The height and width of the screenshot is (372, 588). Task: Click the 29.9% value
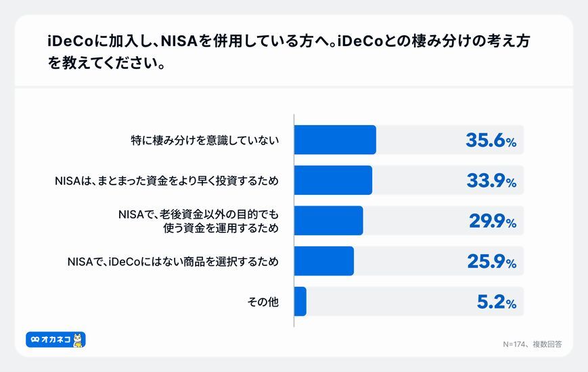coord(492,221)
